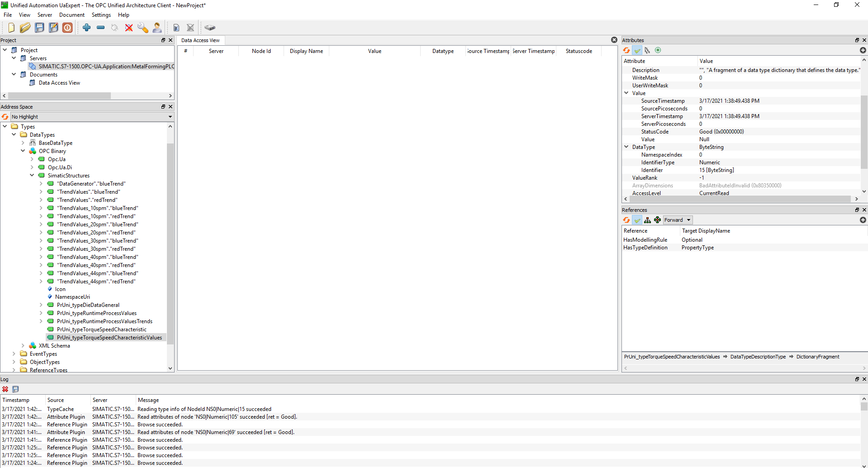Image resolution: width=868 pixels, height=468 pixels.
Task: Toggle the green target icon in Attributes
Action: 658,50
